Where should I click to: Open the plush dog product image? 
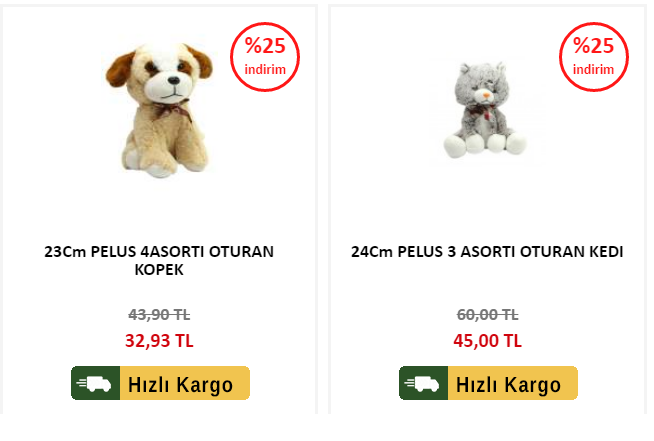(x=159, y=110)
